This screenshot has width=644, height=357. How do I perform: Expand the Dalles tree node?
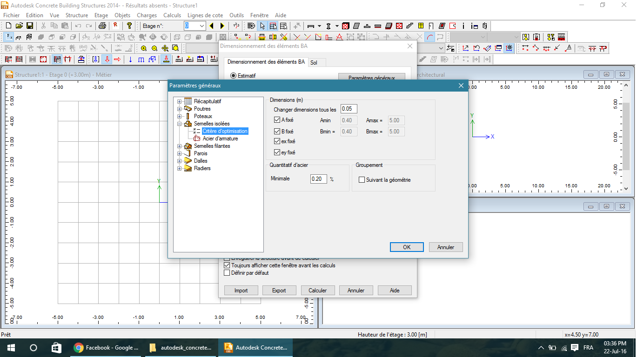click(x=179, y=161)
